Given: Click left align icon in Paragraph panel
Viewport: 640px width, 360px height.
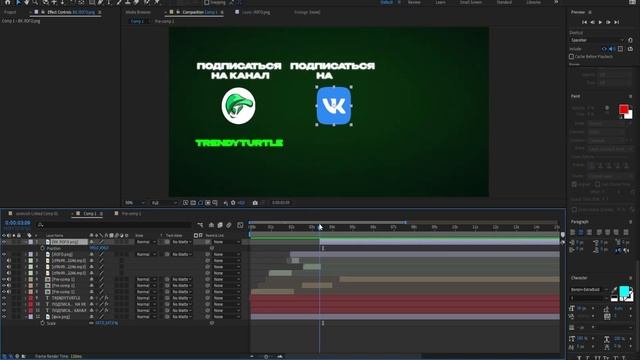Looking at the screenshot, I should pyautogui.click(x=573, y=232).
